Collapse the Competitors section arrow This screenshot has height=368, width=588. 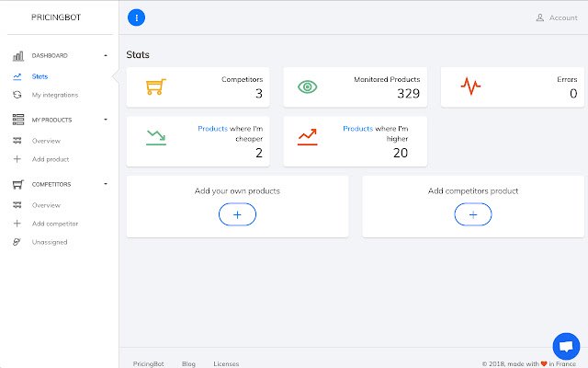[x=106, y=184]
